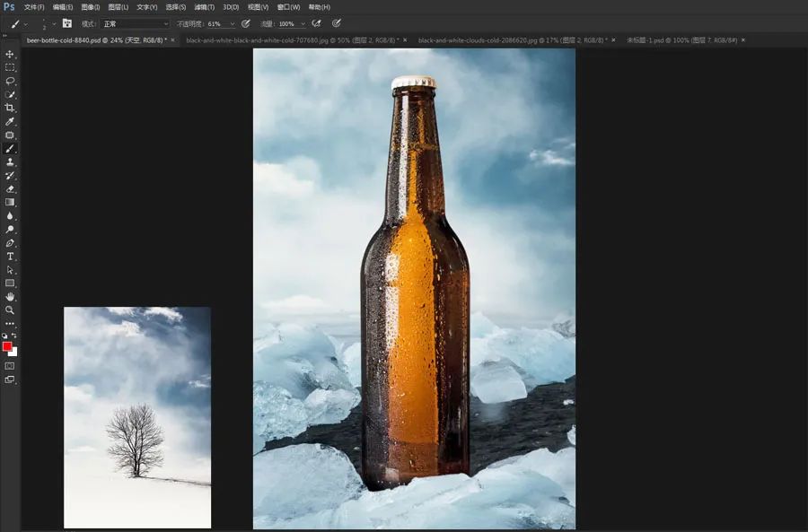This screenshot has width=808, height=532.
Task: Select the Horizontal Type tool
Action: pyautogui.click(x=10, y=257)
